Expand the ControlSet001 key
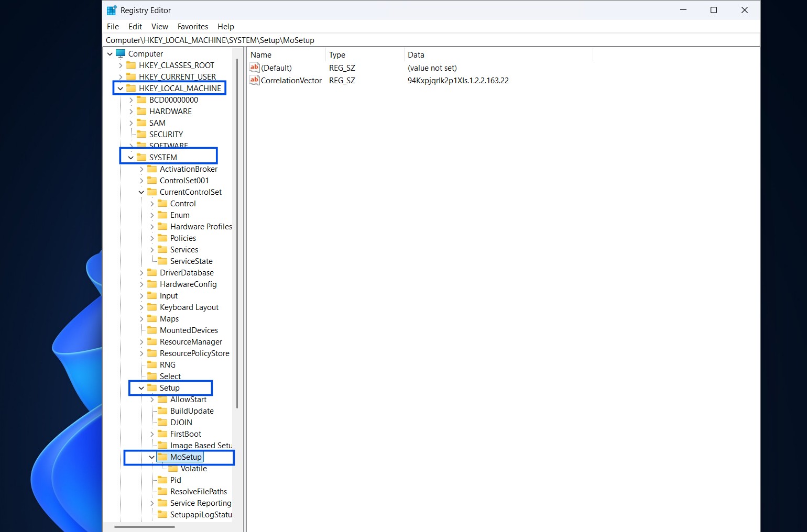This screenshot has height=532, width=807. [141, 181]
